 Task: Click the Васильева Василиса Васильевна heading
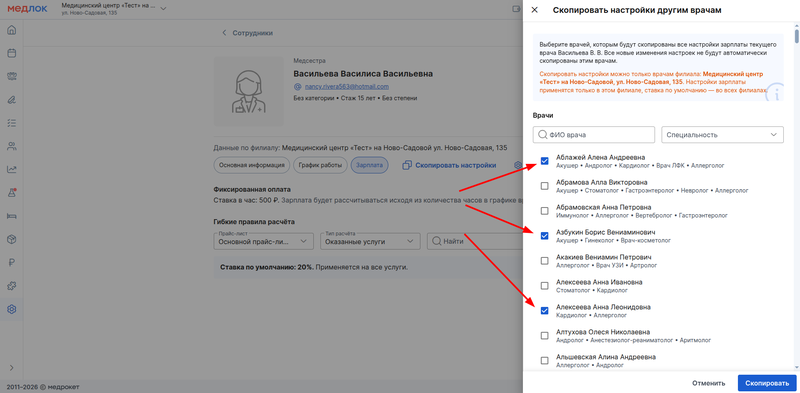[x=363, y=74]
